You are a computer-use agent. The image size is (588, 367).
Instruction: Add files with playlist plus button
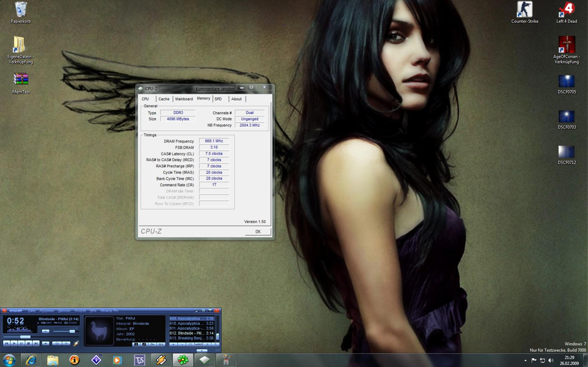(173, 344)
